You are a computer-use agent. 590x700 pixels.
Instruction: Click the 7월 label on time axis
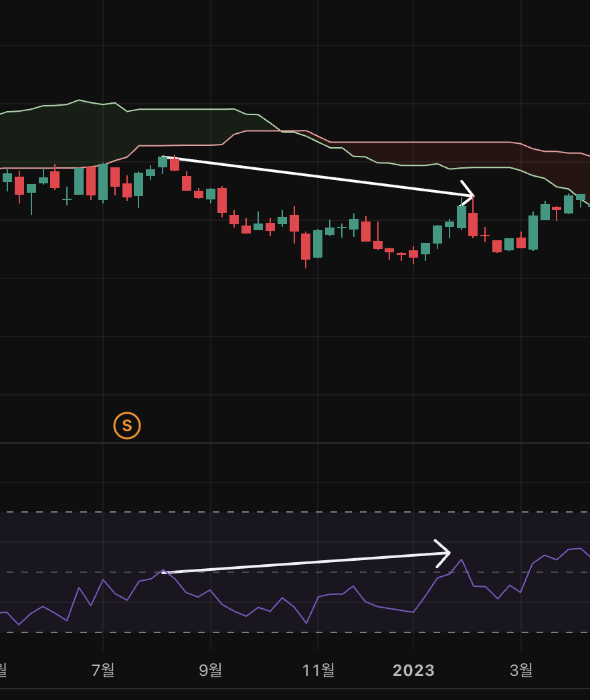[x=103, y=670]
